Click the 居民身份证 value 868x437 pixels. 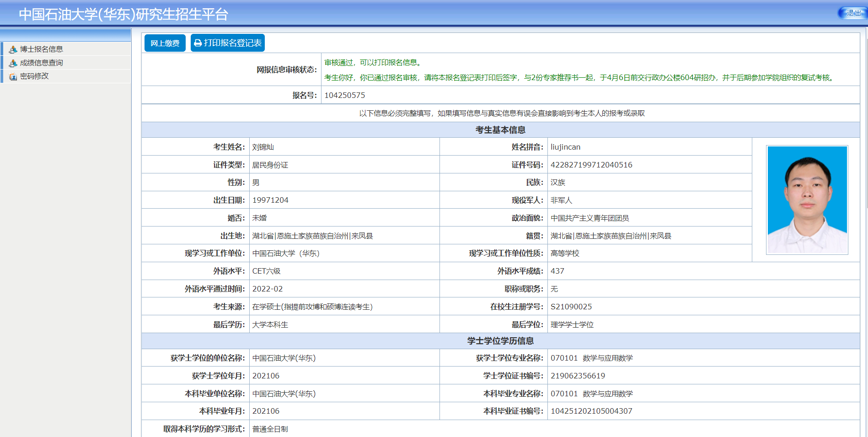pos(270,165)
